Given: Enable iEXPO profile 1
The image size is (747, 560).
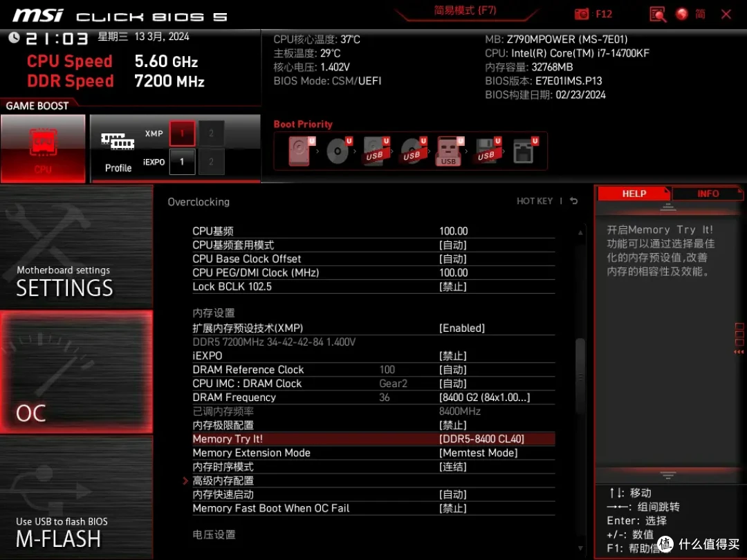Looking at the screenshot, I should point(182,161).
